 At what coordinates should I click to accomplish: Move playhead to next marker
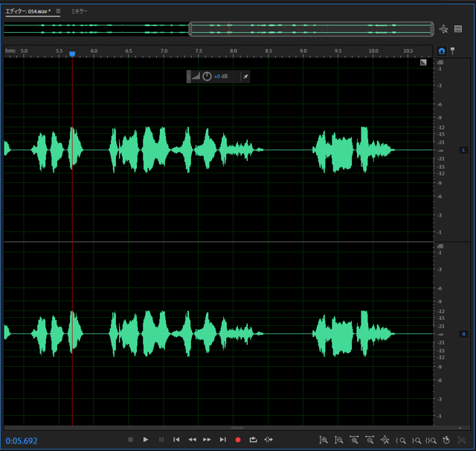(x=223, y=439)
